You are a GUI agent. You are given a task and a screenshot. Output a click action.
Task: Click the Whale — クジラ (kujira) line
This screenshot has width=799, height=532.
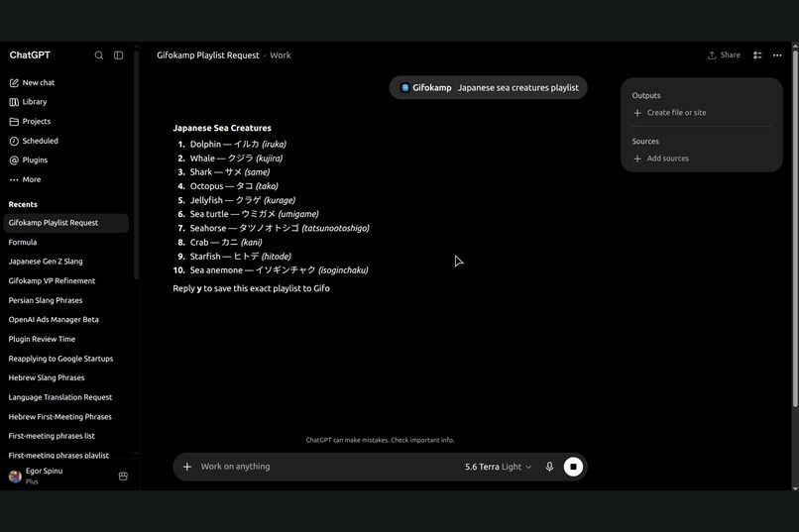click(236, 159)
